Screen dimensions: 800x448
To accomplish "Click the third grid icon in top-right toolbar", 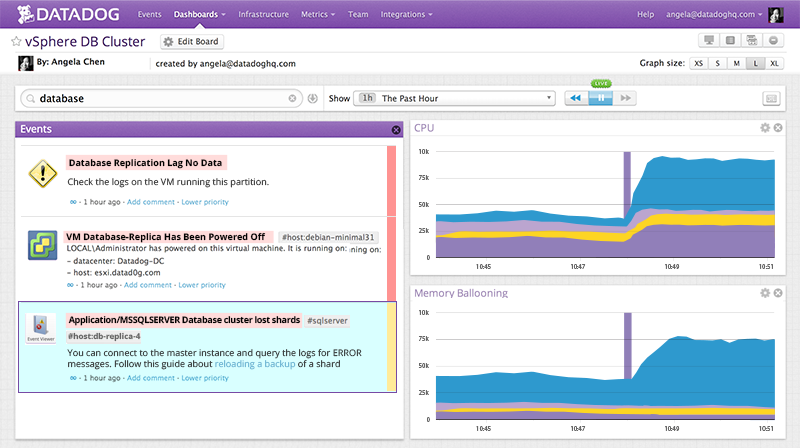I will click(x=752, y=40).
